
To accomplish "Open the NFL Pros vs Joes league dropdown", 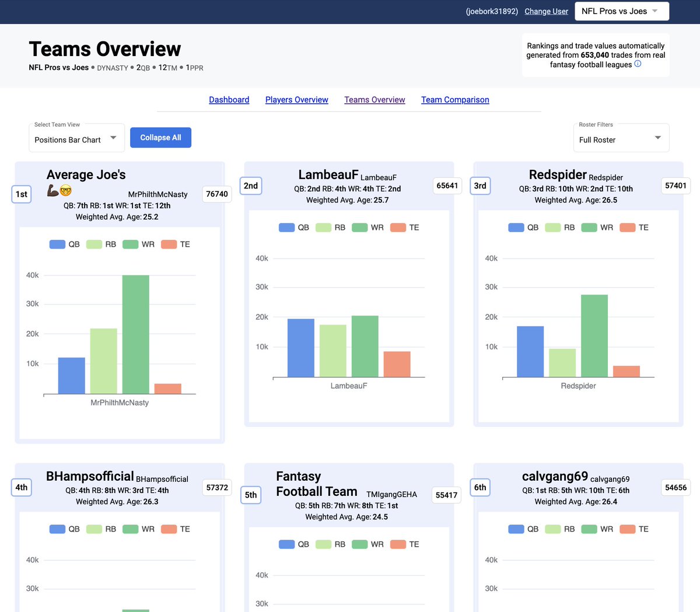I will [622, 11].
